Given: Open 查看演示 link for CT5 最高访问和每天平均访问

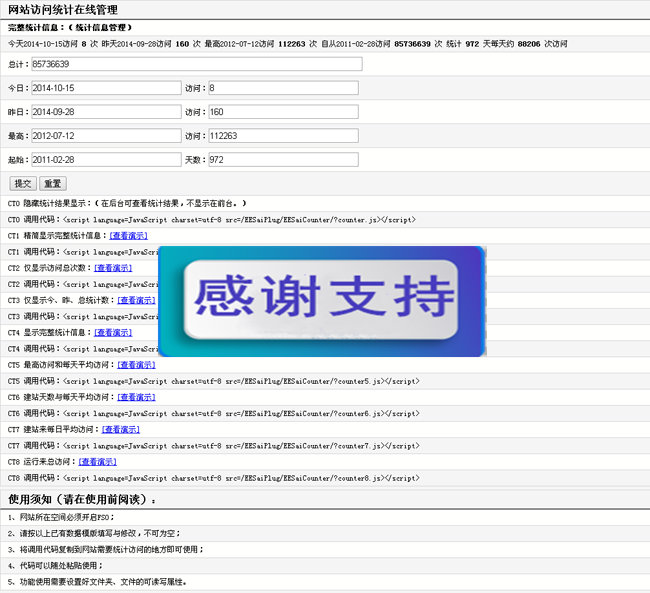Looking at the screenshot, I should tap(136, 365).
